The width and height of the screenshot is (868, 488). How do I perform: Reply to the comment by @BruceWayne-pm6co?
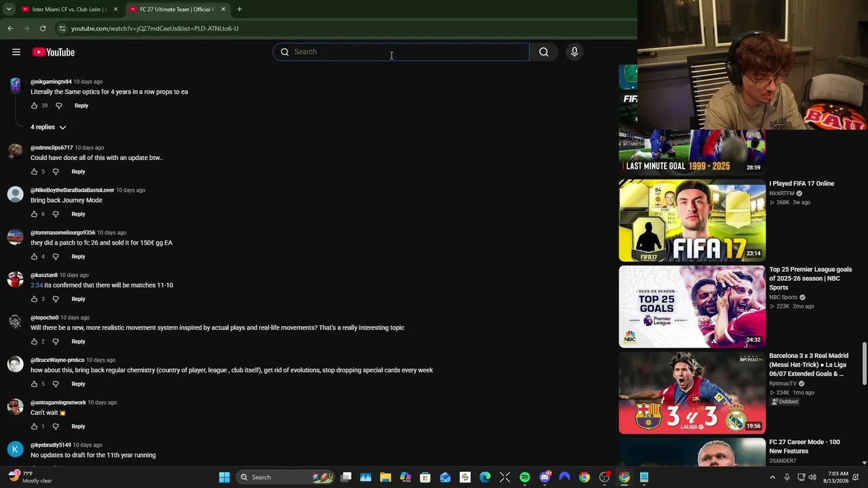(x=79, y=384)
